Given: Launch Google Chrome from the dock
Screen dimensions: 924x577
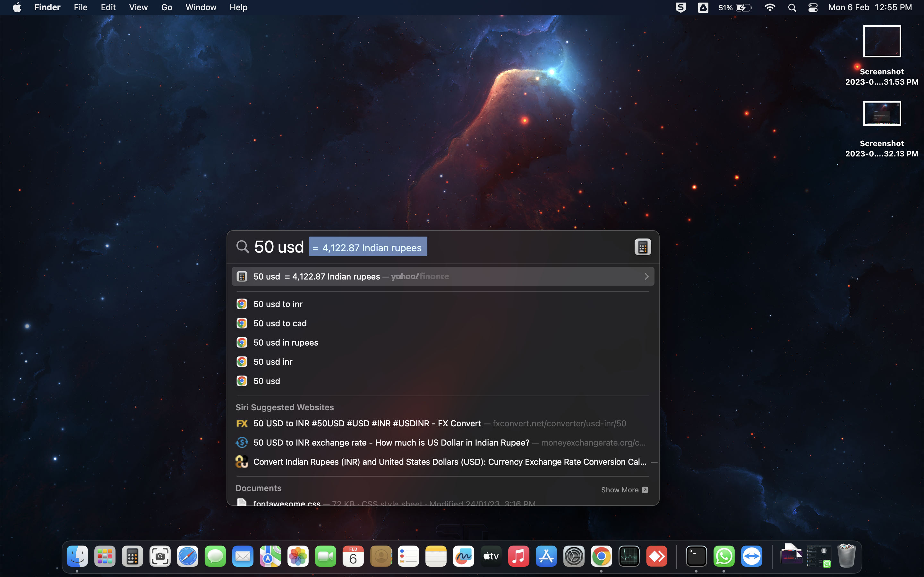Looking at the screenshot, I should 601,556.
